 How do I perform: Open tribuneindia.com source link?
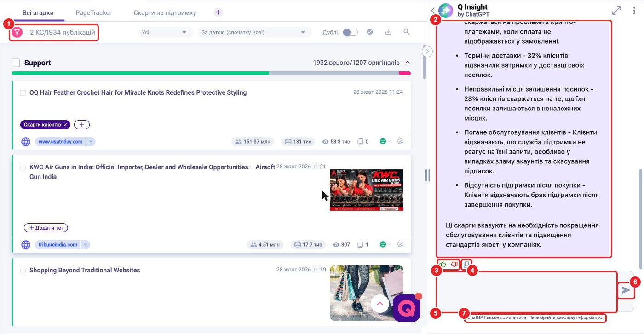(x=57, y=245)
